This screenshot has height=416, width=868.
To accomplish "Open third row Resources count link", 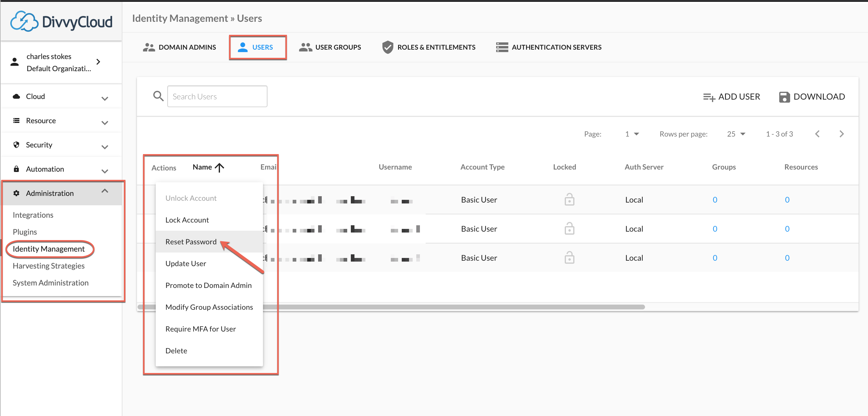I will [787, 258].
